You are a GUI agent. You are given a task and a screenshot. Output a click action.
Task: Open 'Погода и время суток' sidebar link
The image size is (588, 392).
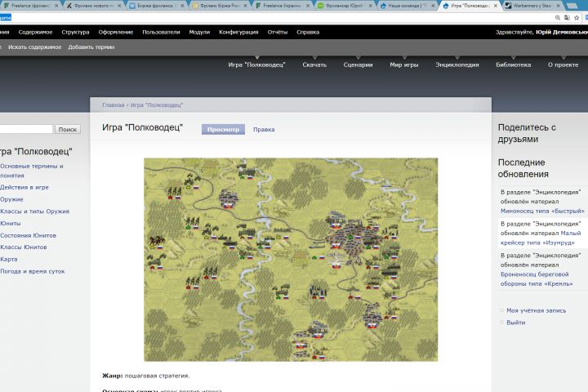pyautogui.click(x=32, y=271)
